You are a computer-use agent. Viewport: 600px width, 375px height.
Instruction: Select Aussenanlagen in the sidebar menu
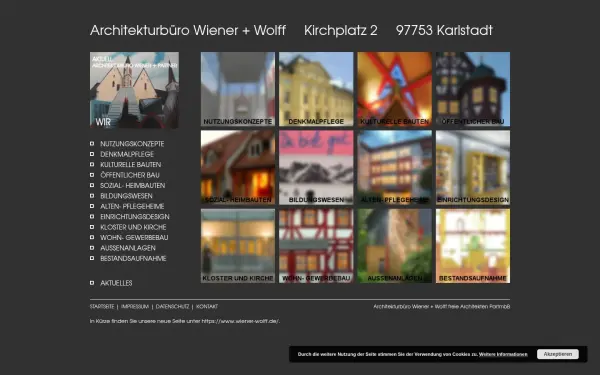click(128, 248)
